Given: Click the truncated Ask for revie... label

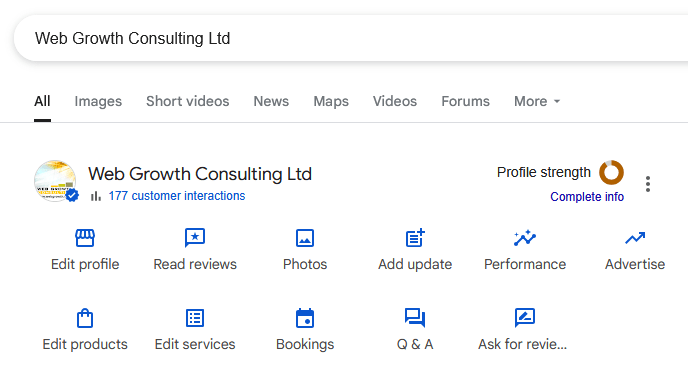Looking at the screenshot, I should [x=523, y=345].
